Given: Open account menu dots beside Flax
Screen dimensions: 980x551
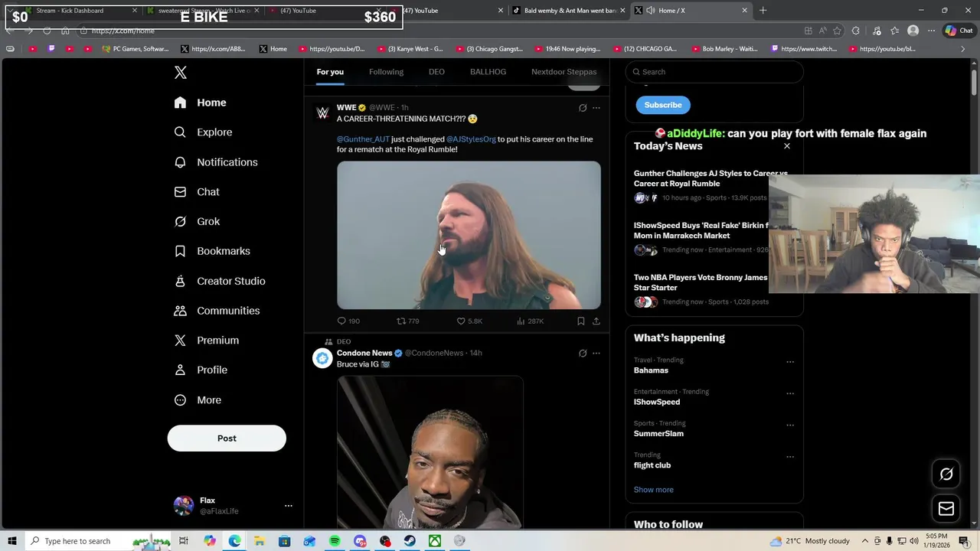Looking at the screenshot, I should tap(289, 506).
